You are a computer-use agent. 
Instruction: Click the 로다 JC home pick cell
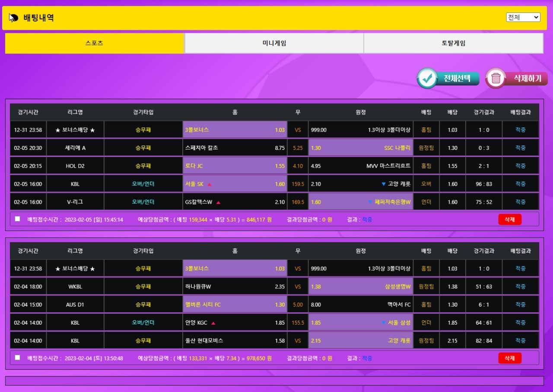[235, 166]
